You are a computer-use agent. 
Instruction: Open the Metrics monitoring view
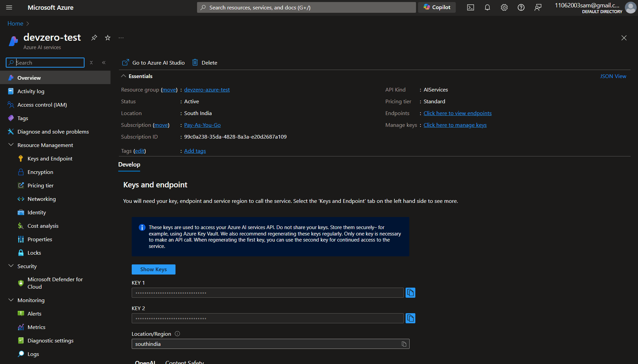[x=36, y=327]
